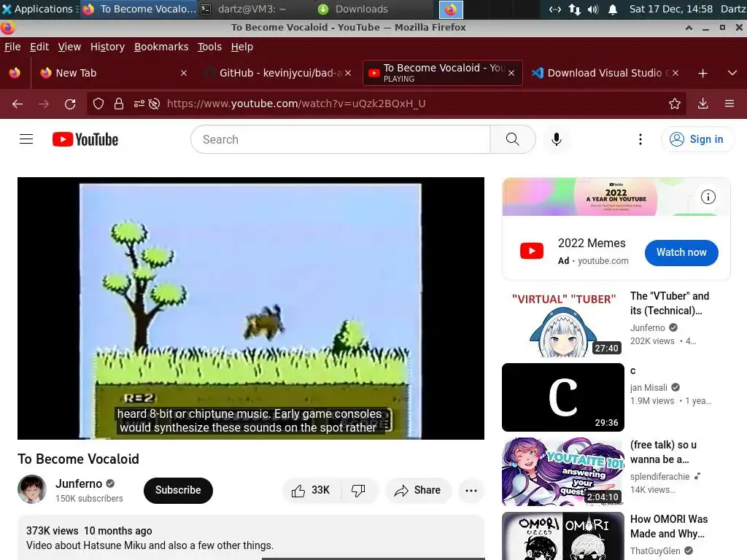
Task: Click the ad info icon
Action: pyautogui.click(x=708, y=197)
